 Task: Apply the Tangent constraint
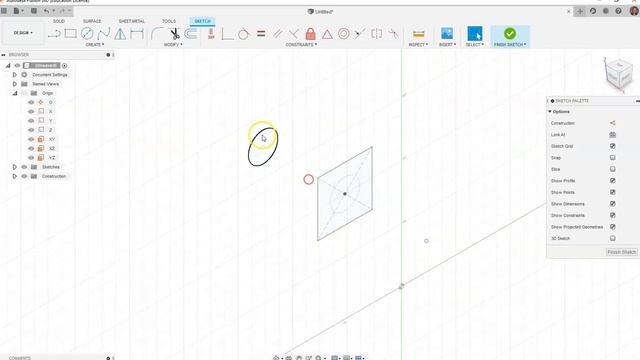click(244, 33)
